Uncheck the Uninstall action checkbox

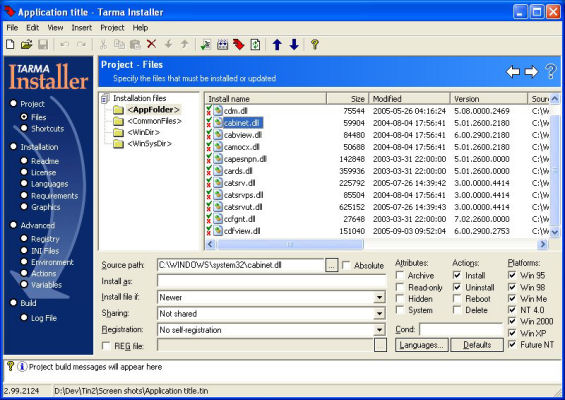pos(457,287)
